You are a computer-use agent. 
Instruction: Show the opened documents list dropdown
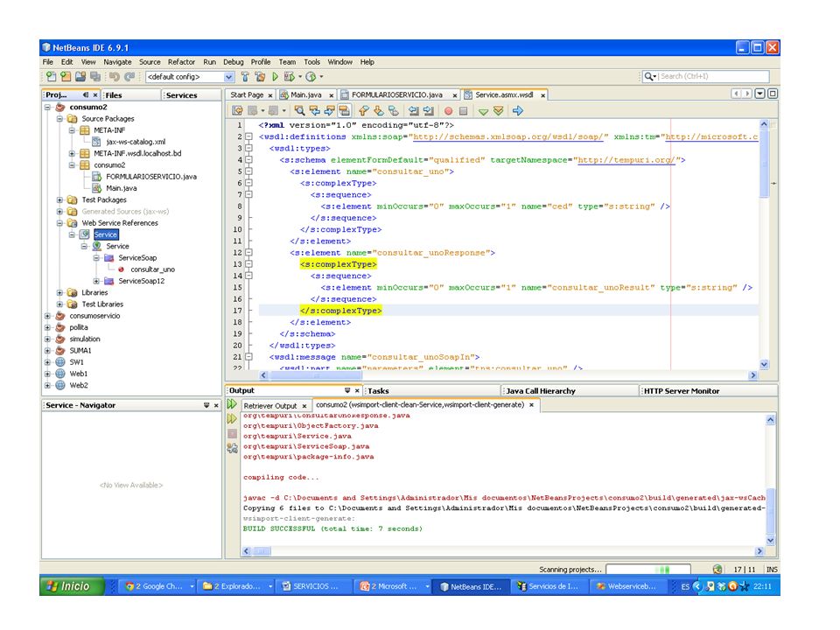759,94
